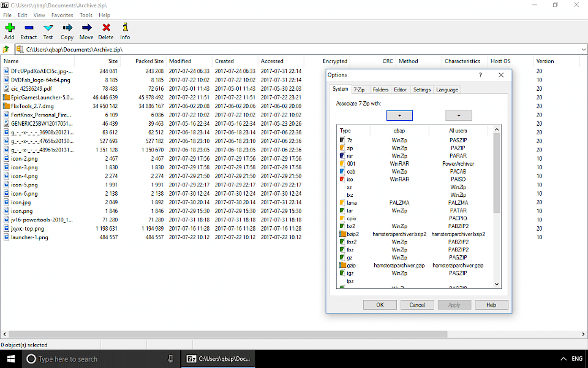Select the cab file type icon
This screenshot has width=588, height=368.
click(342, 171)
